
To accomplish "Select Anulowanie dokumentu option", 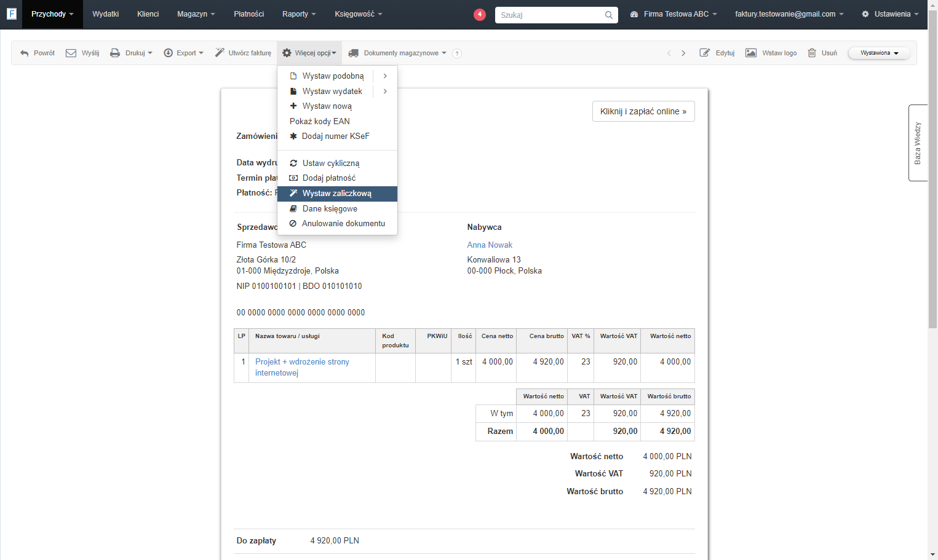I will point(337,224).
